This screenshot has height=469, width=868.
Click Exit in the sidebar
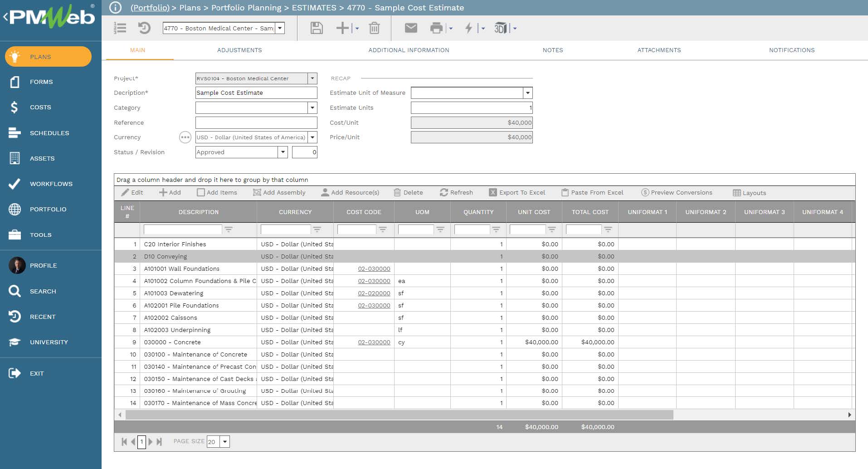(x=36, y=373)
